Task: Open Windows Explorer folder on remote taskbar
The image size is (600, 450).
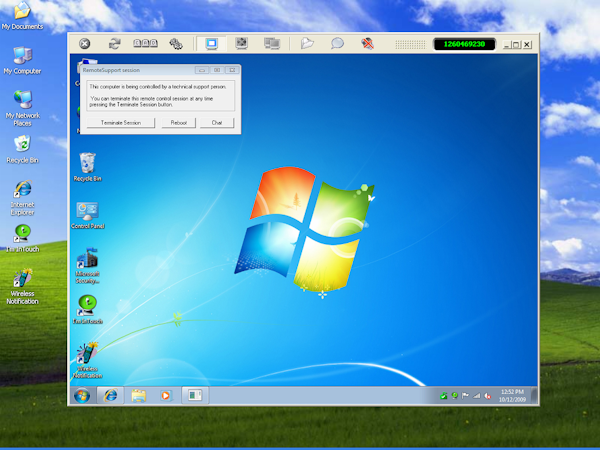Action: (138, 395)
